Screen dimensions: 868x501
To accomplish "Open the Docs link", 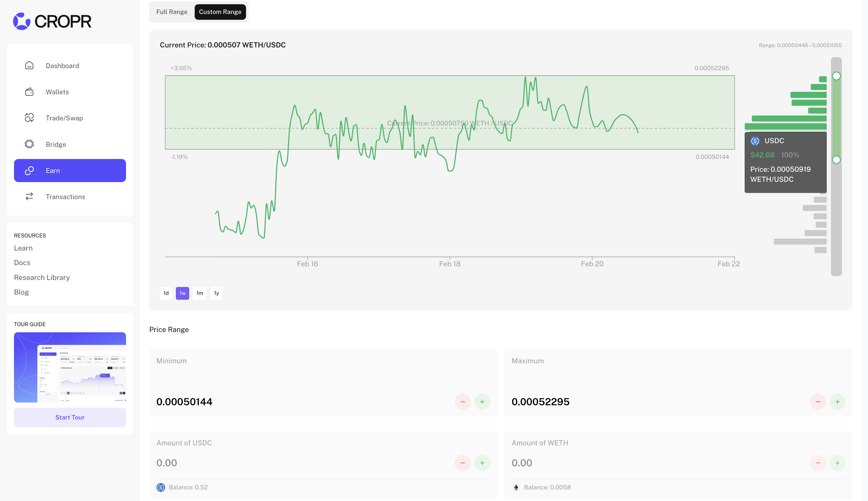I will pyautogui.click(x=22, y=263).
